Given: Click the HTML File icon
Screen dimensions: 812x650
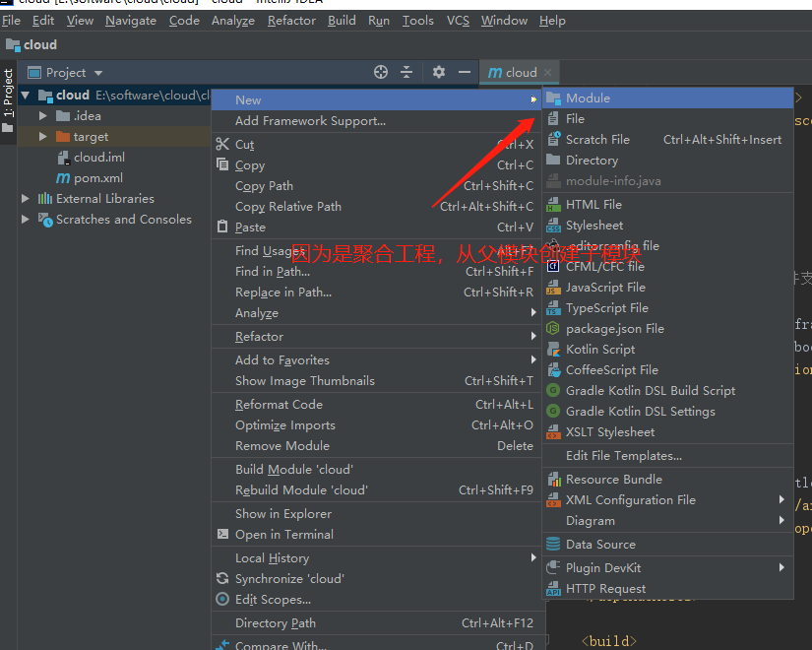Looking at the screenshot, I should click(553, 205).
